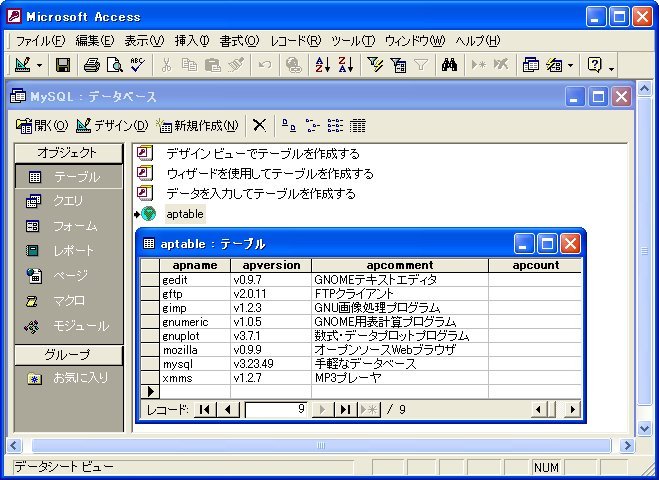Viewport: 659px width, 480px height.
Task: Sort records ascending A to Z
Action: [x=322, y=65]
